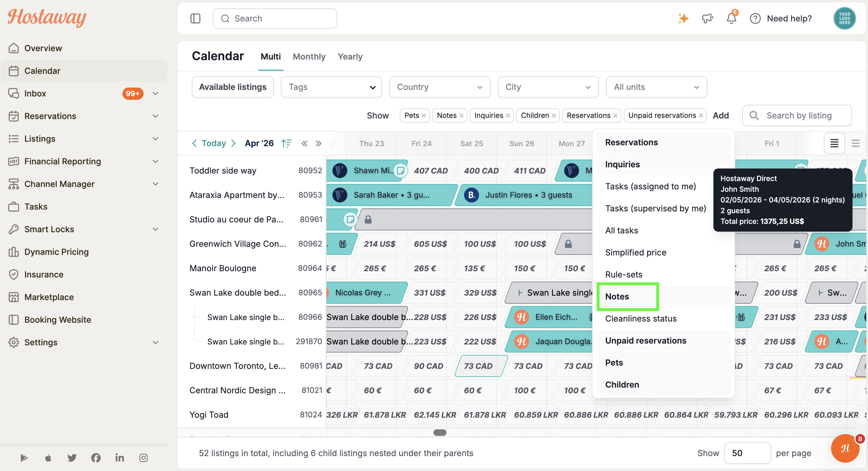The width and height of the screenshot is (868, 471).
Task: Remove the Unpaid reservations filter chip
Action: coord(701,116)
